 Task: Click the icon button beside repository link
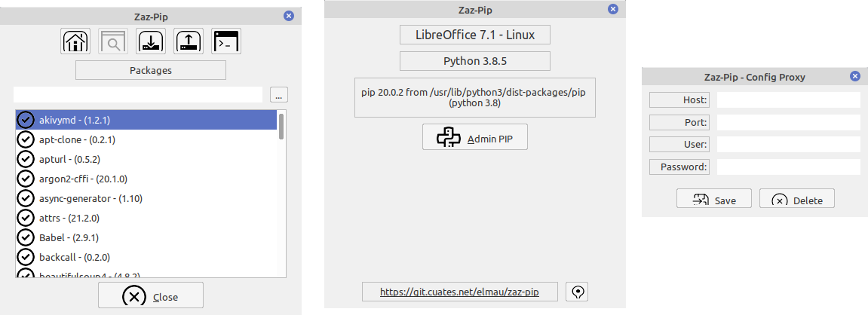pos(577,292)
